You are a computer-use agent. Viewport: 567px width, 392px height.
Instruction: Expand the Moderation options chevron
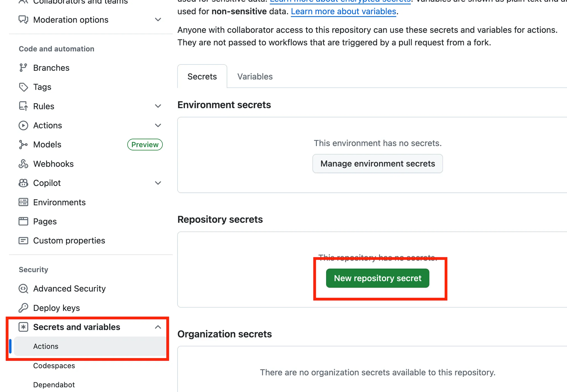(x=158, y=20)
